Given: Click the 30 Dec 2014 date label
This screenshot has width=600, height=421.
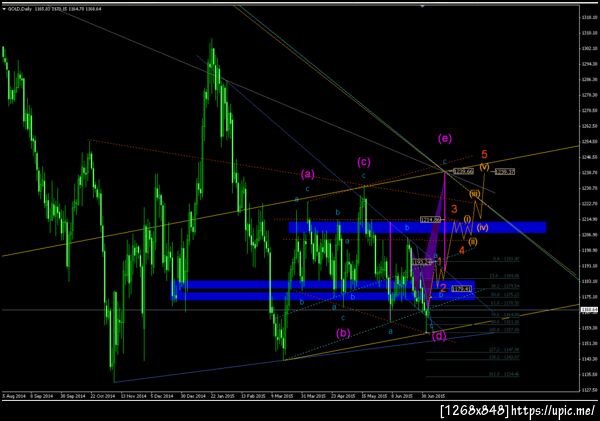Looking at the screenshot, I should point(193,396).
